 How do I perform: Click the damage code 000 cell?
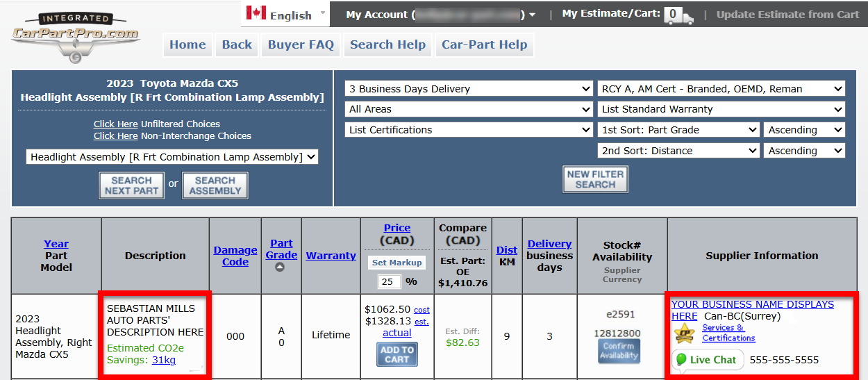[235, 336]
